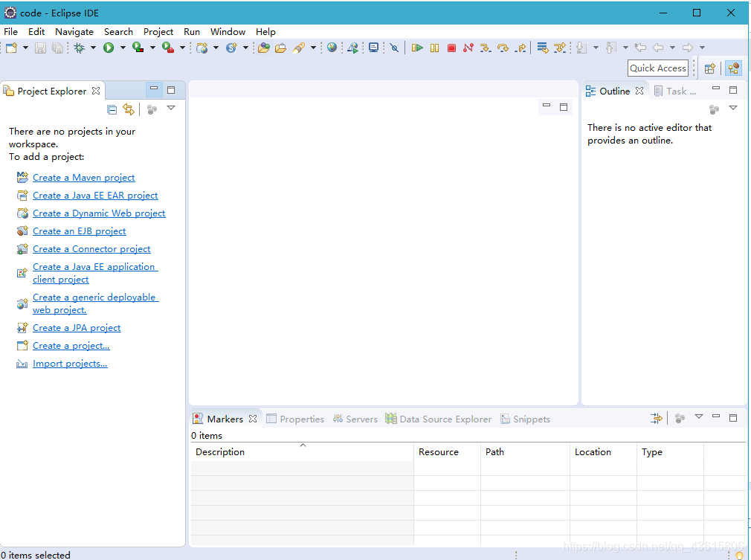Open the Navigate menu
Viewport: 751px width, 560px height.
[x=74, y=32]
